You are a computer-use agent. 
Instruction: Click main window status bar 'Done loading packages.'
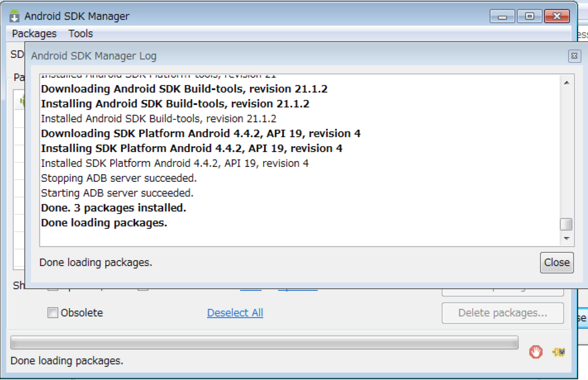[x=67, y=361]
